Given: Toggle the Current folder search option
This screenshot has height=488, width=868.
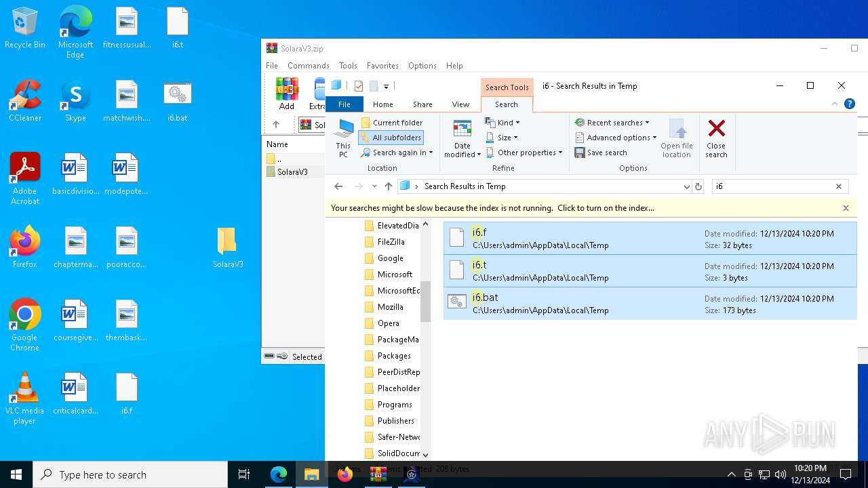Looking at the screenshot, I should [391, 123].
